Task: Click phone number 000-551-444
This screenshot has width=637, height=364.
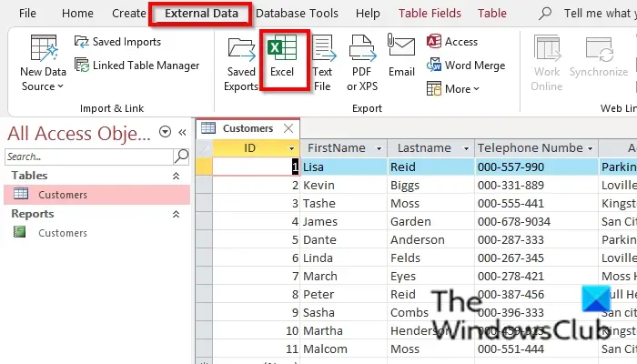Action: pos(536,349)
